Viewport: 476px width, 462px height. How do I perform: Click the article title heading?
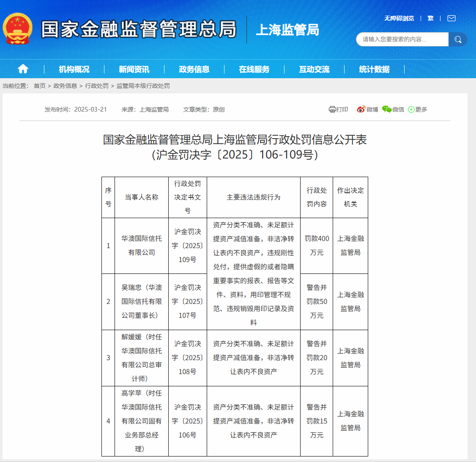point(235,139)
